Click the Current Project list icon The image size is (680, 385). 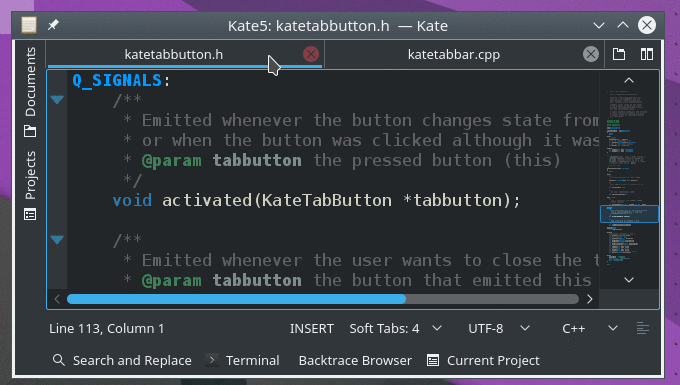tap(433, 360)
